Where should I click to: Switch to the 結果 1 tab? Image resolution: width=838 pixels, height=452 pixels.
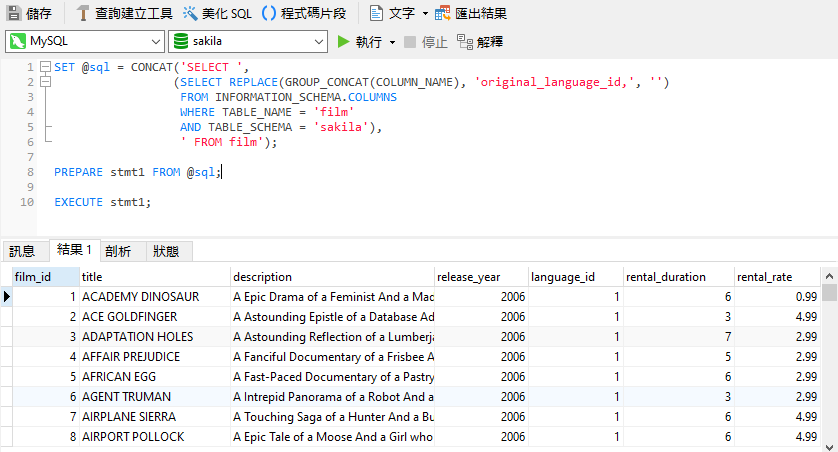click(x=74, y=250)
